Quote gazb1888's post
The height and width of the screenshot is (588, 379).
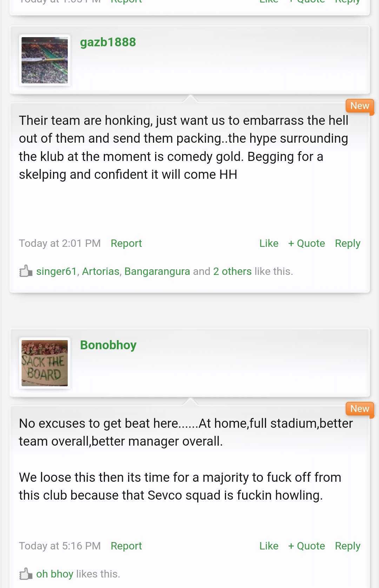[x=307, y=243]
